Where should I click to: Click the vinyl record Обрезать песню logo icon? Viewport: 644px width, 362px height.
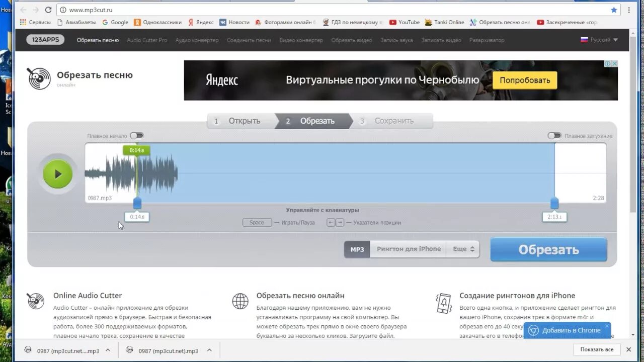tap(39, 79)
